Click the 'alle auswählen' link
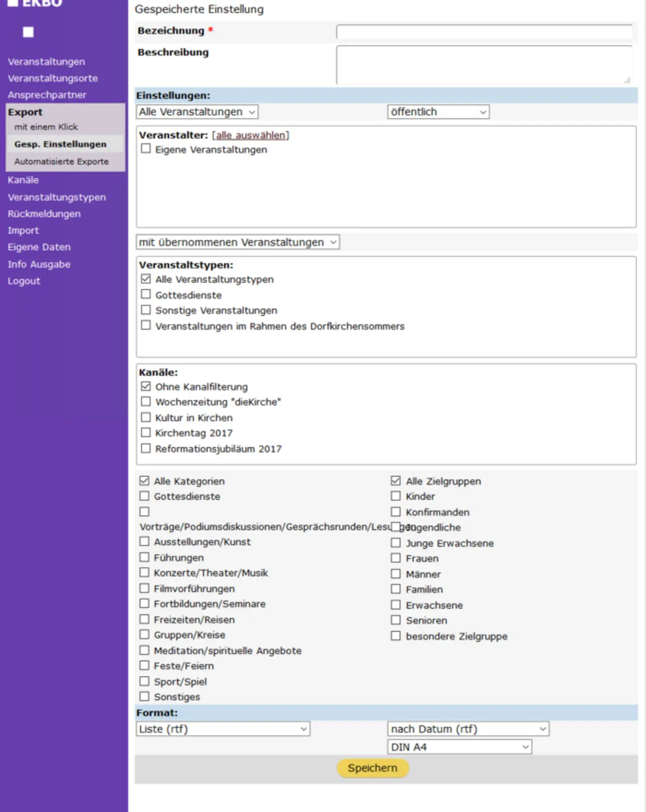 (x=251, y=135)
